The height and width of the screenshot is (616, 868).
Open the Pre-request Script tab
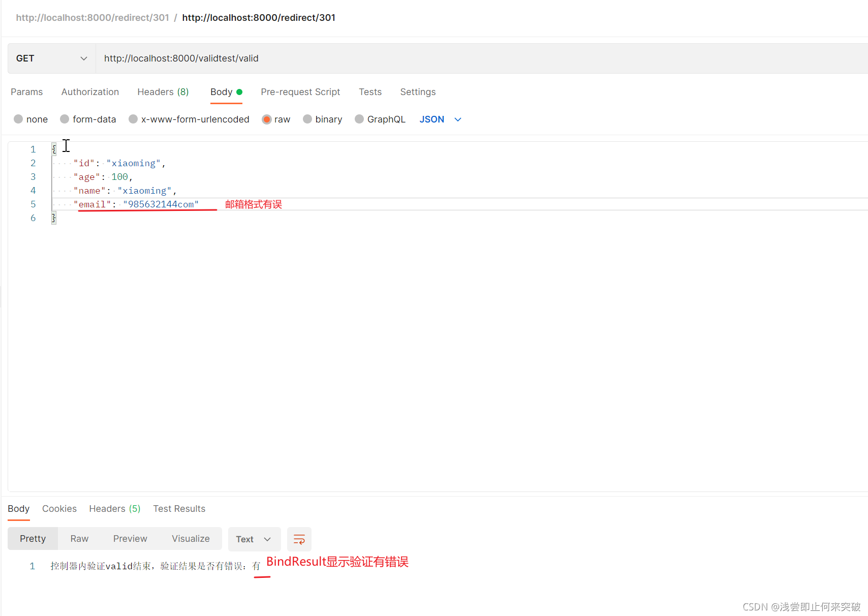[300, 92]
